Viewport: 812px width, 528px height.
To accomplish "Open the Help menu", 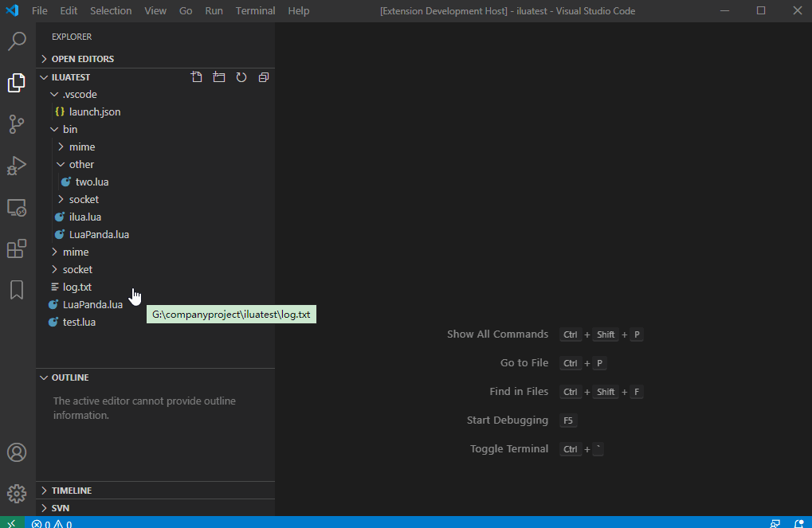I will (299, 11).
